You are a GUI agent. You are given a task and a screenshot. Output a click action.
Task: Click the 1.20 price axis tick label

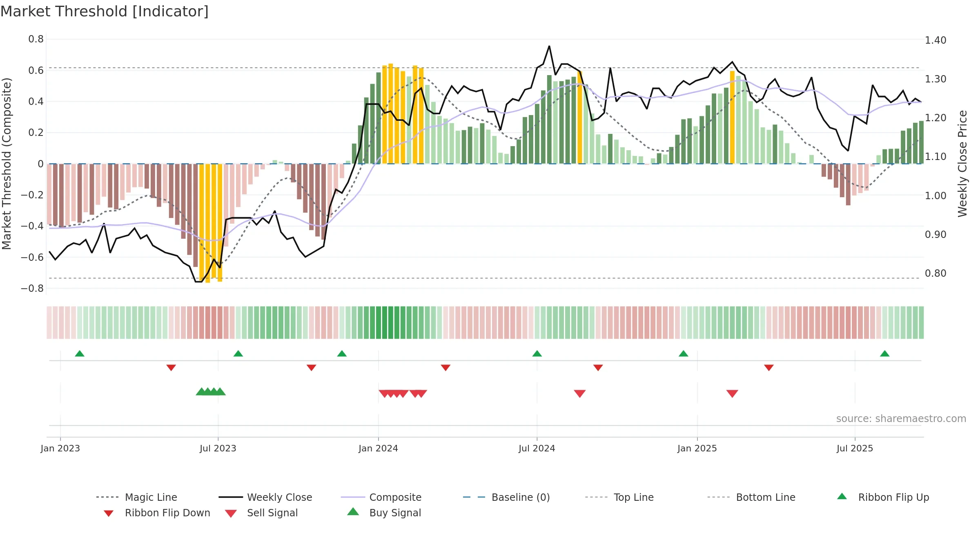(x=935, y=118)
